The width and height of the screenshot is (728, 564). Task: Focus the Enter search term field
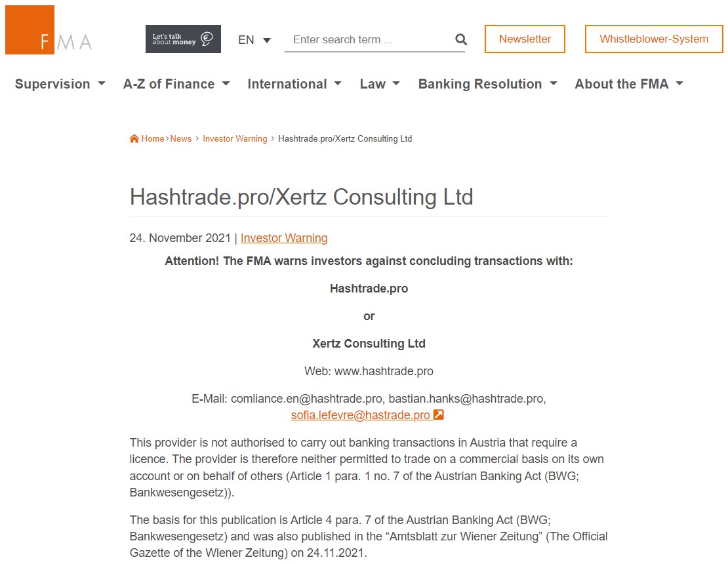(x=369, y=40)
